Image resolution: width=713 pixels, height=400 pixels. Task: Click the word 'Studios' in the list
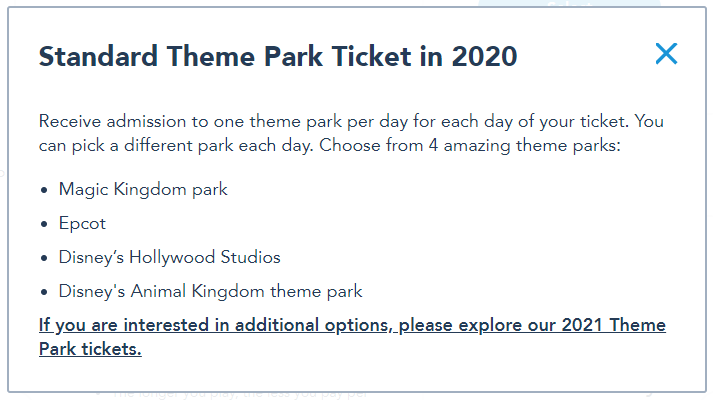250,257
